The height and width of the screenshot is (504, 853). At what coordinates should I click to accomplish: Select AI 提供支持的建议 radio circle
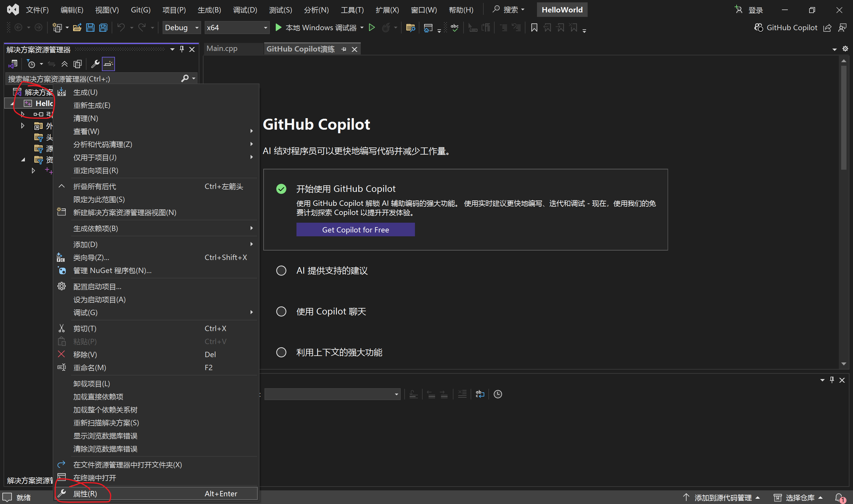[281, 271]
